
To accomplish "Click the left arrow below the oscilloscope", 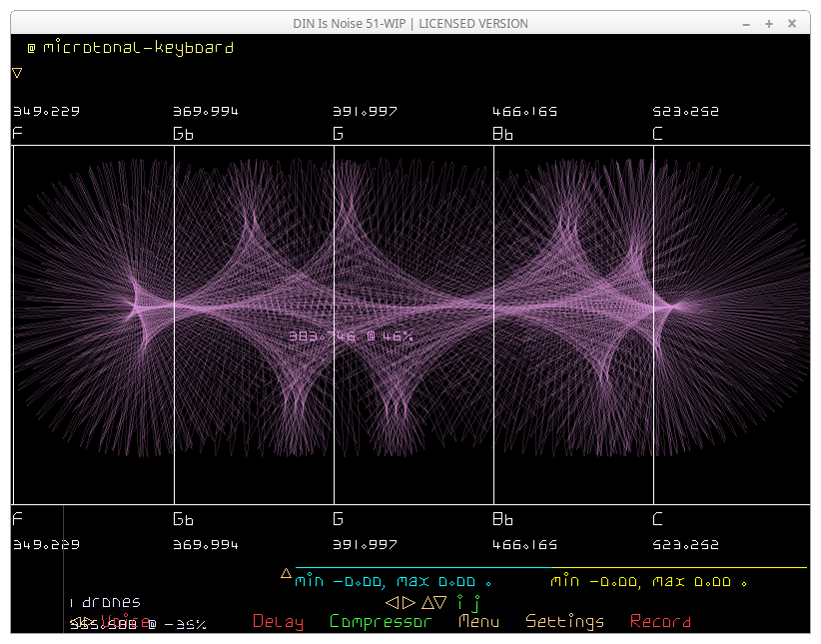I will click(x=393, y=602).
